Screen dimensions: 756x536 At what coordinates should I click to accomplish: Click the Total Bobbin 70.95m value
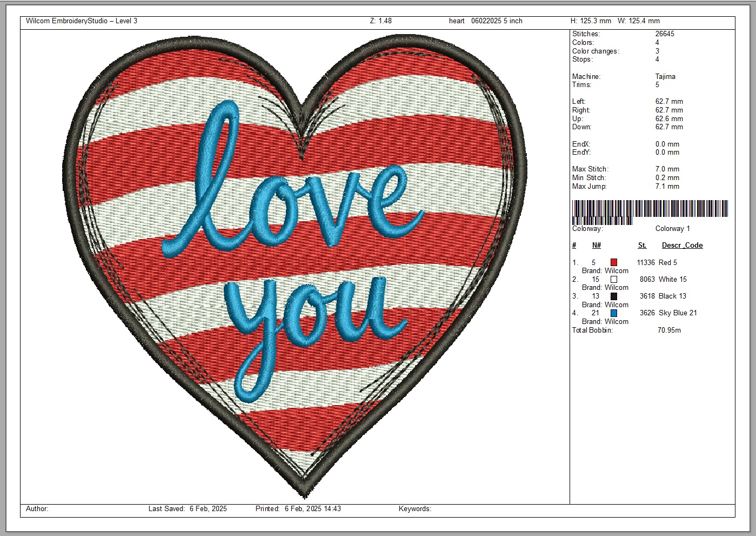pyautogui.click(x=669, y=330)
